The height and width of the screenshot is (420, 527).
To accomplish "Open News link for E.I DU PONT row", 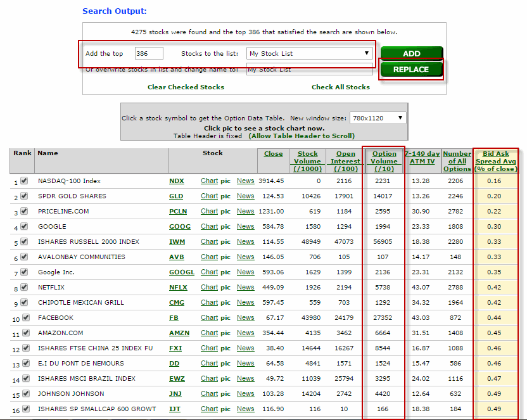I will point(245,363).
